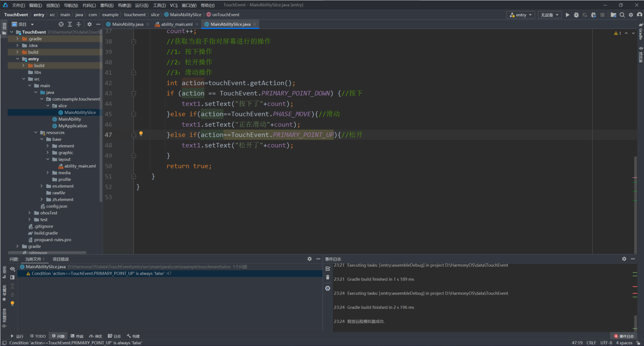Open the entry run configuration dropdown
Image resolution: width=644 pixels, height=346 pixels.
coord(521,15)
